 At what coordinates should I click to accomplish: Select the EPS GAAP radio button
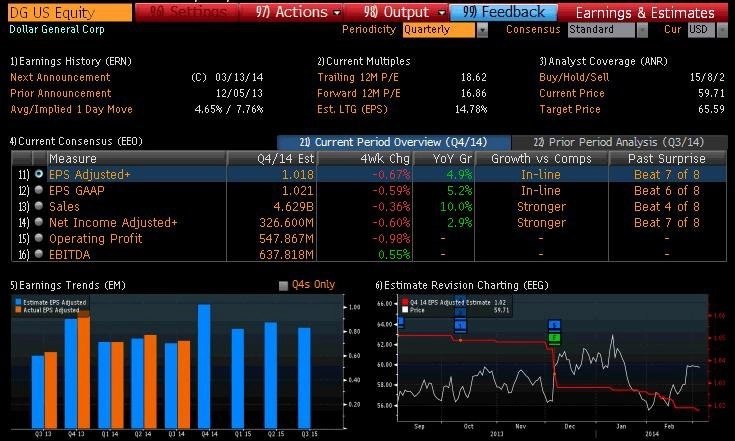pos(39,190)
